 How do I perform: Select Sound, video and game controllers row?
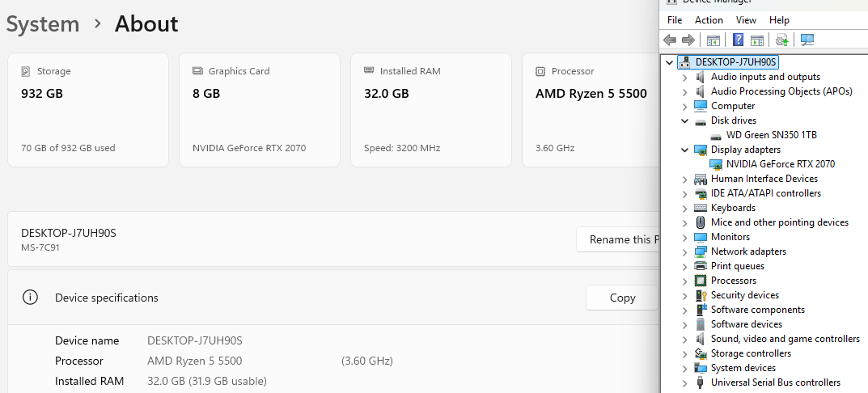(x=785, y=339)
